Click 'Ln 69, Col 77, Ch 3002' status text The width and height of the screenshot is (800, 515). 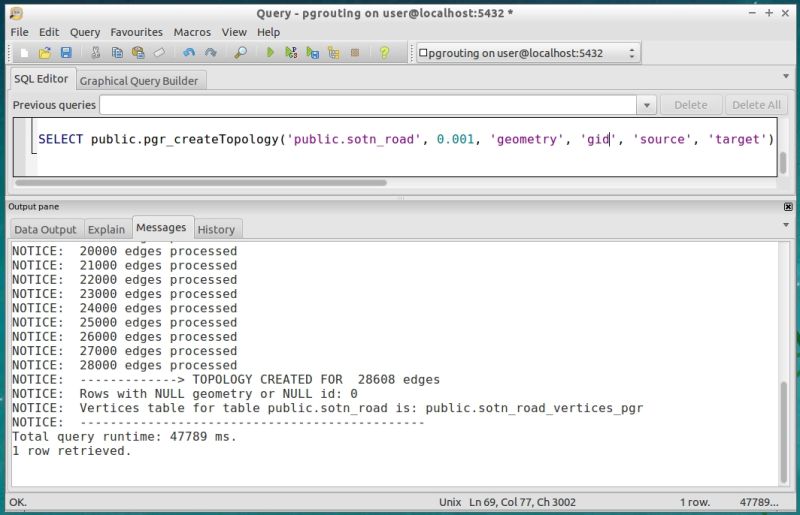click(x=522, y=502)
